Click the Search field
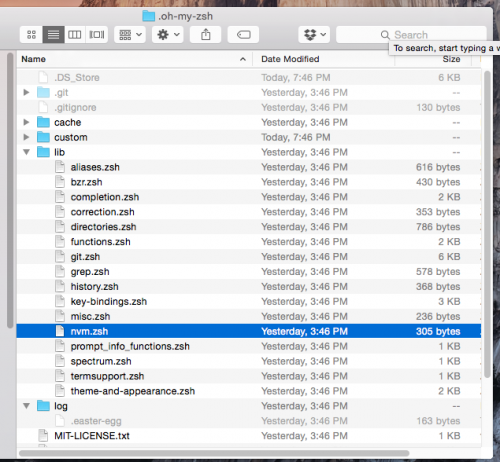Image resolution: width=500 pixels, height=462 pixels. (x=411, y=35)
